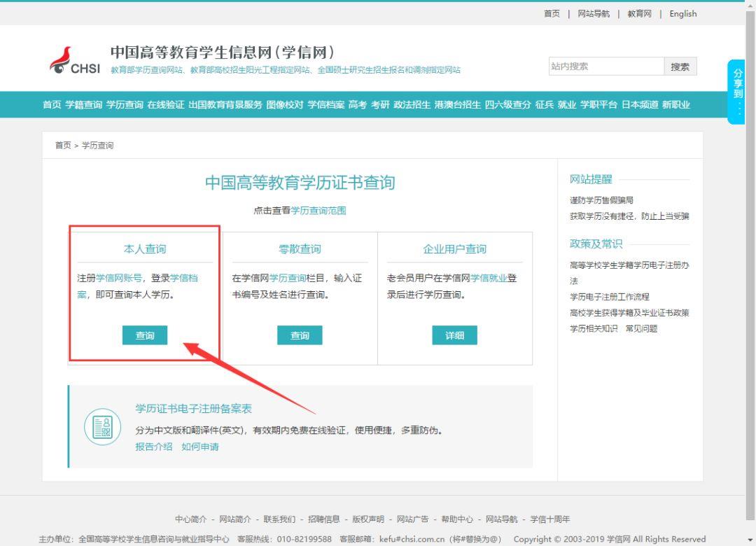Image resolution: width=756 pixels, height=546 pixels.
Task: Go to the 高考 navigation item
Action: click(x=358, y=105)
